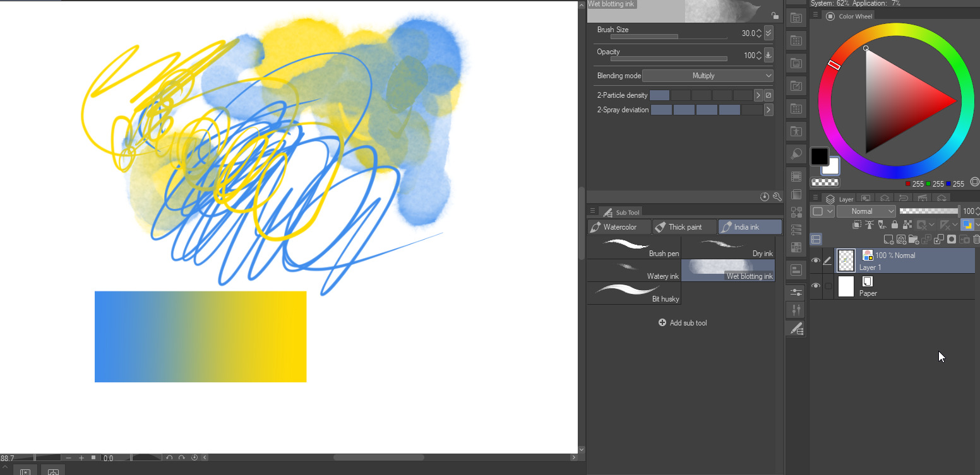This screenshot has width=980, height=475.
Task: Switch to the India ink tab
Action: [x=750, y=227]
